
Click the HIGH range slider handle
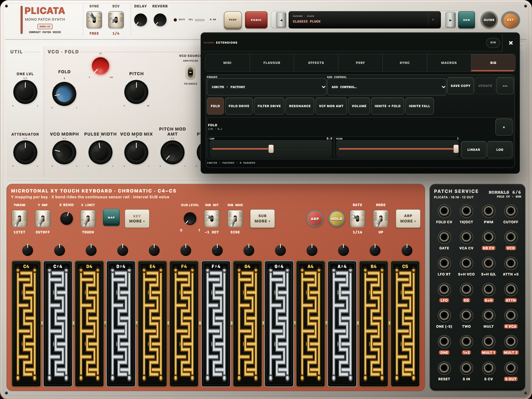456,149
